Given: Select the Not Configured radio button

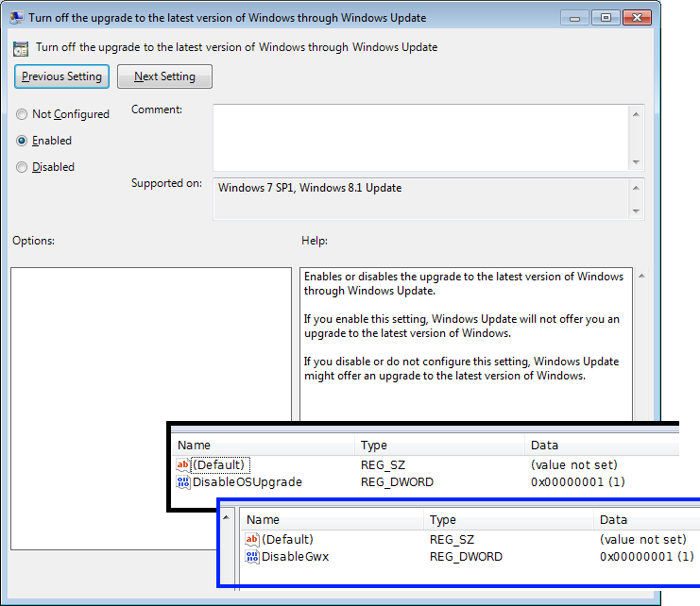Looking at the screenshot, I should click(x=22, y=114).
